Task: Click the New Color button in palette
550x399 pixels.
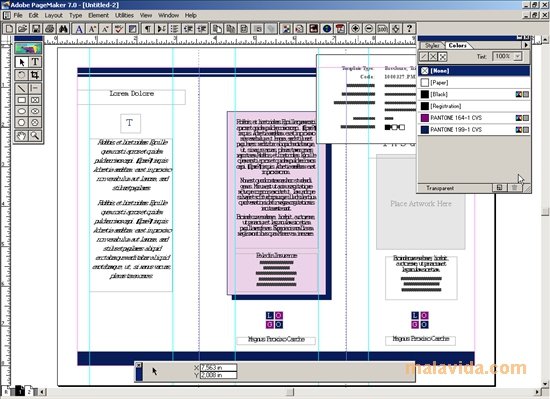Action: tap(499, 188)
